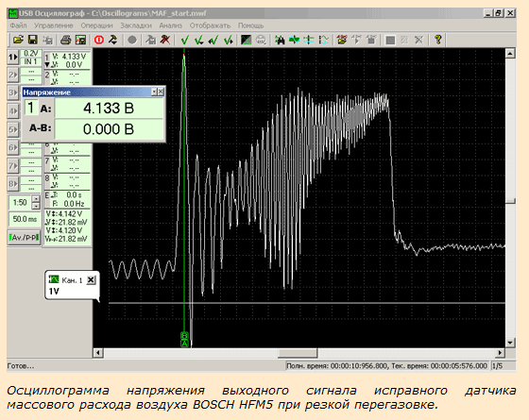Viewport: 529px width, 420px height.
Task: Click the gray square stop icon
Action: [390, 40]
